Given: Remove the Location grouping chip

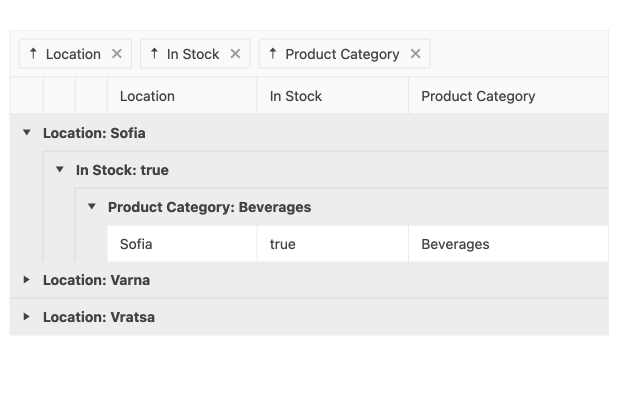Looking at the screenshot, I should (x=116, y=54).
